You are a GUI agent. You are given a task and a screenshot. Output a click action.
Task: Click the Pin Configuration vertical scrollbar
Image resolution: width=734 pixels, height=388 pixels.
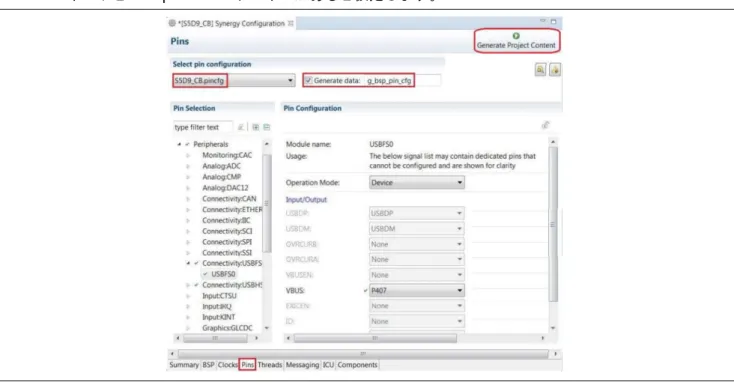tap(553, 225)
